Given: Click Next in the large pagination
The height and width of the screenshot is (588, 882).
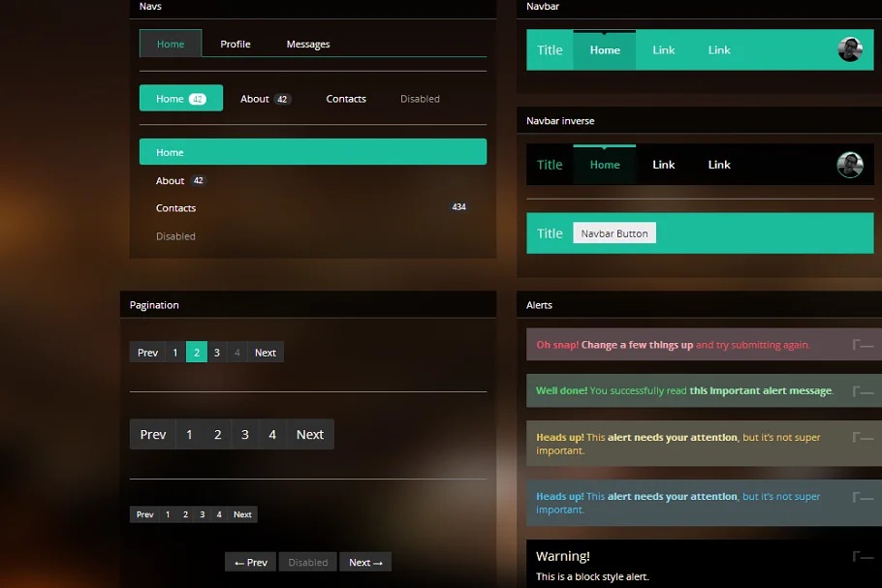Looking at the screenshot, I should coord(310,434).
